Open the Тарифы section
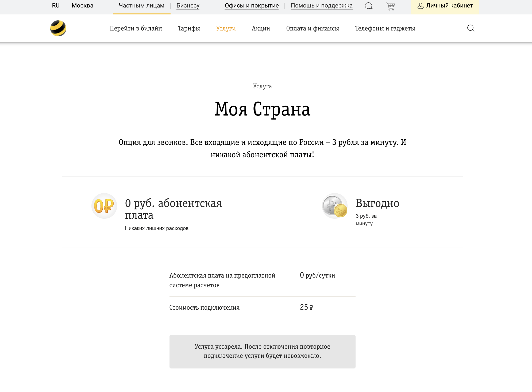Screen dimensions: 532x392 pyautogui.click(x=189, y=28)
